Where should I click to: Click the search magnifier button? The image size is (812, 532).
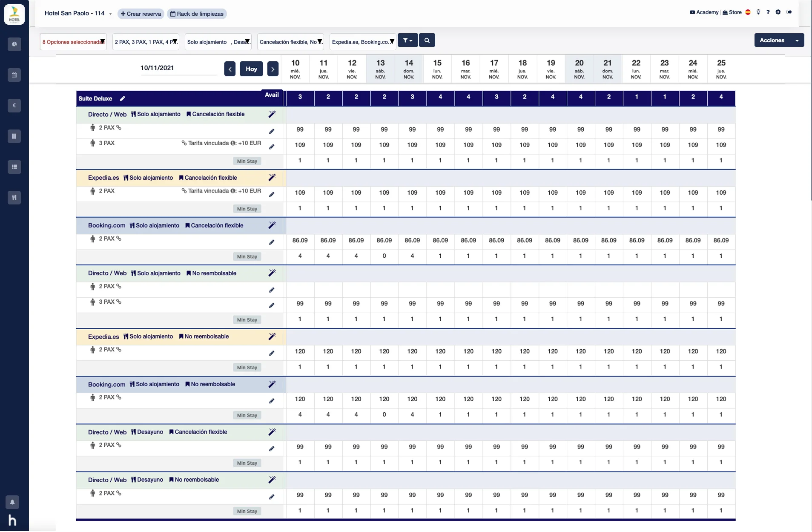427,40
